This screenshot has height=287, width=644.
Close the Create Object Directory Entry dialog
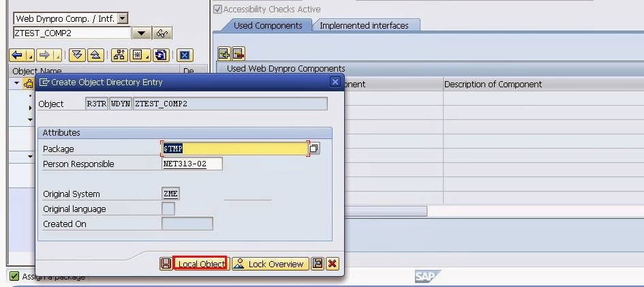335,82
